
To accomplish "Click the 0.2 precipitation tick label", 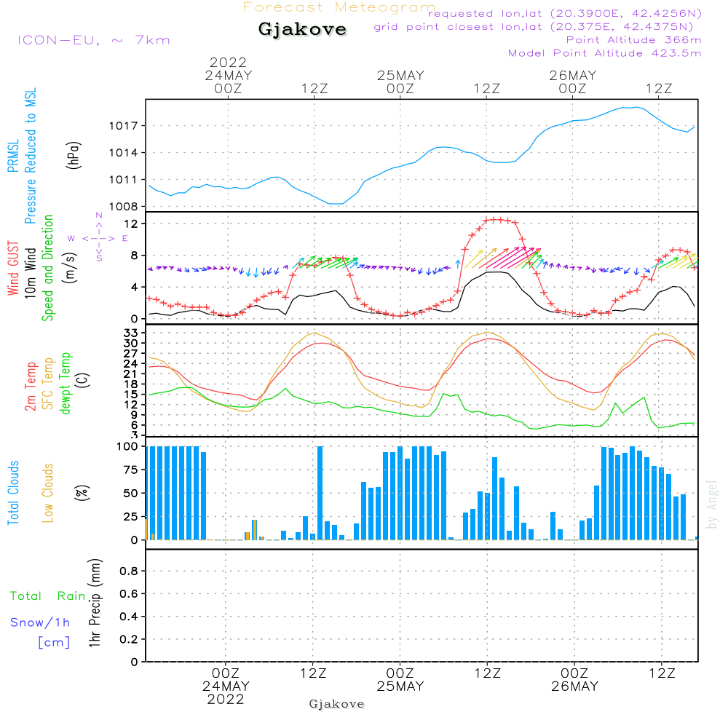I will [x=129, y=639].
